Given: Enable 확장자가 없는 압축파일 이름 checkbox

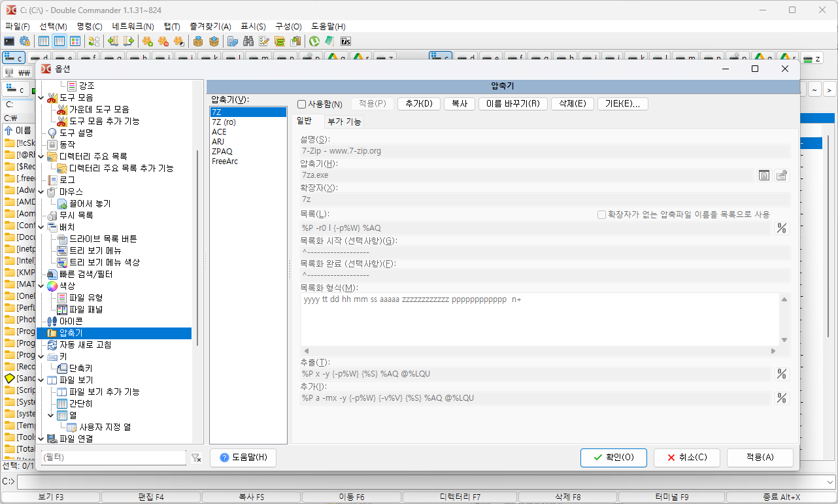Looking at the screenshot, I should (x=601, y=214).
